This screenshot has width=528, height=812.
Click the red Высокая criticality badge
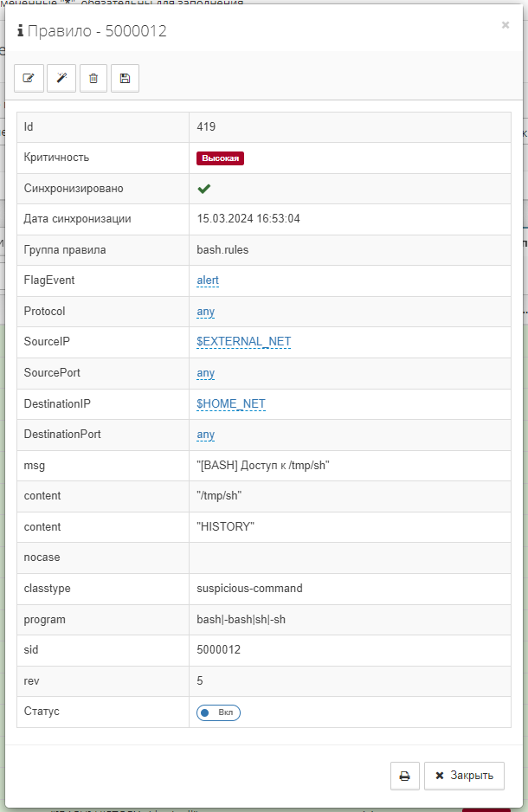coord(221,158)
